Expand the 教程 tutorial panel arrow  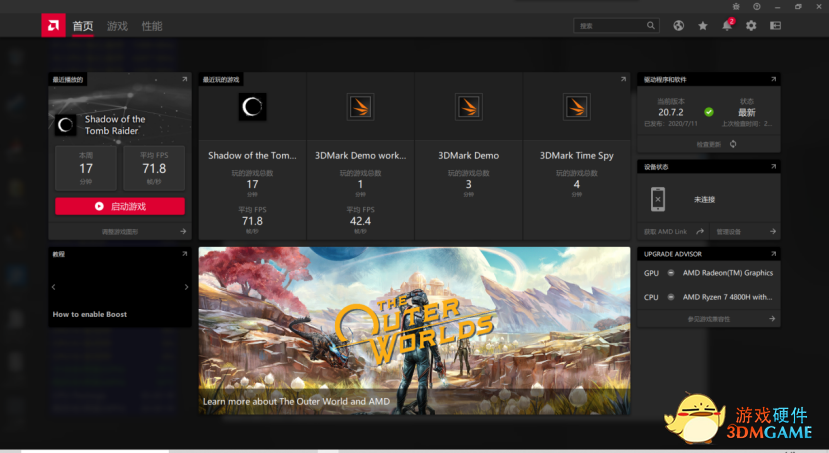[185, 254]
